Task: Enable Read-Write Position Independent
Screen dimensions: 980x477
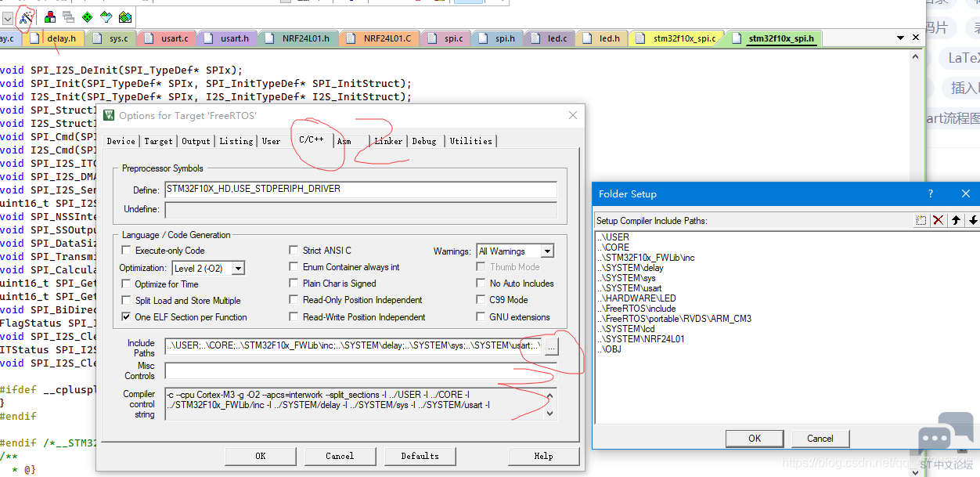Action: click(x=294, y=317)
